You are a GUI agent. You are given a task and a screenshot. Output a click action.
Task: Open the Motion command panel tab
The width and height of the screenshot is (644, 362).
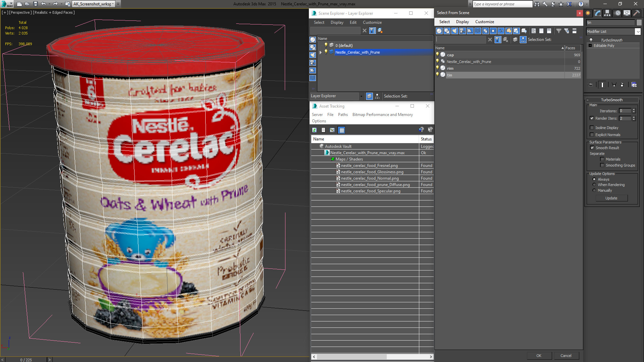pos(618,13)
